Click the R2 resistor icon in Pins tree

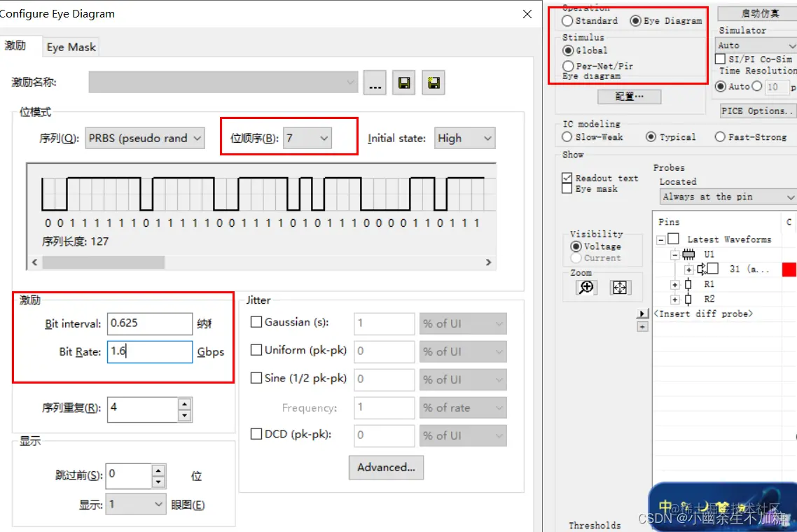pyautogui.click(x=688, y=299)
